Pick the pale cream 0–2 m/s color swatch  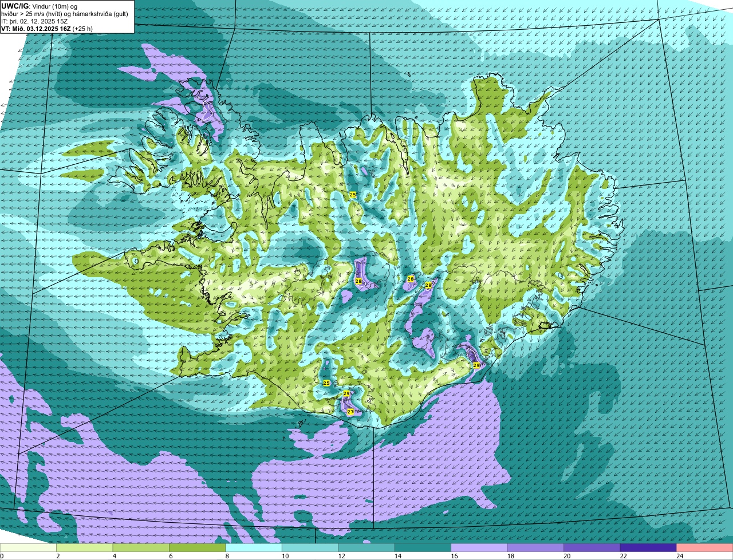29,547
